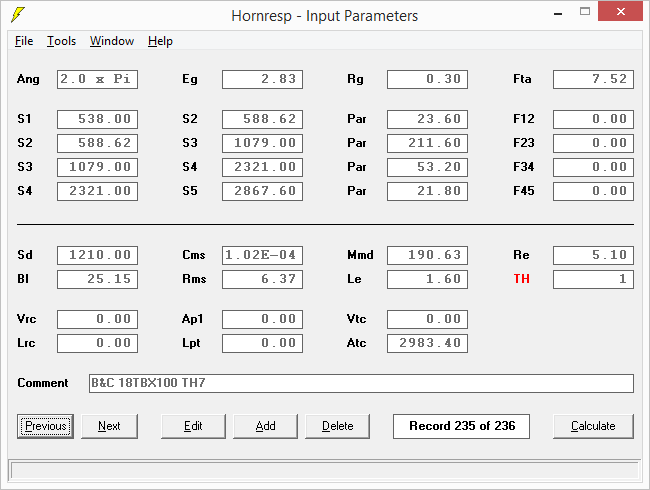Viewport: 650px width, 490px height.
Task: Select the F34 field
Action: tap(593, 167)
